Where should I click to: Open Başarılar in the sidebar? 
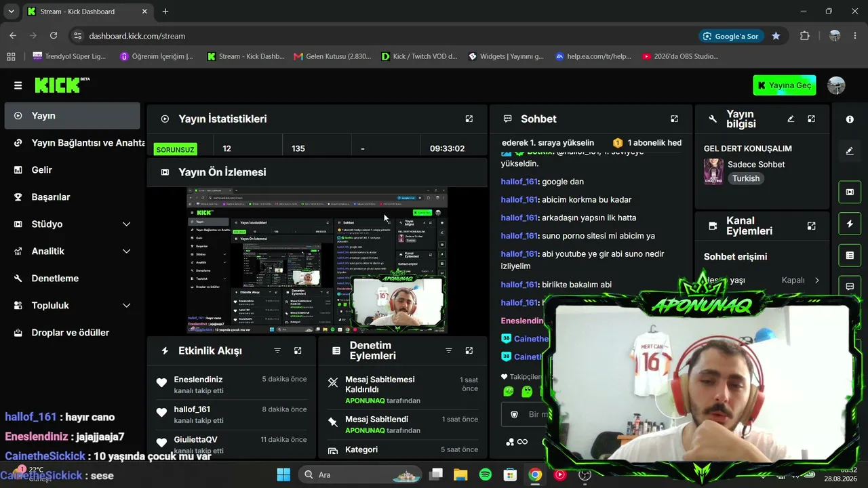pos(72,197)
